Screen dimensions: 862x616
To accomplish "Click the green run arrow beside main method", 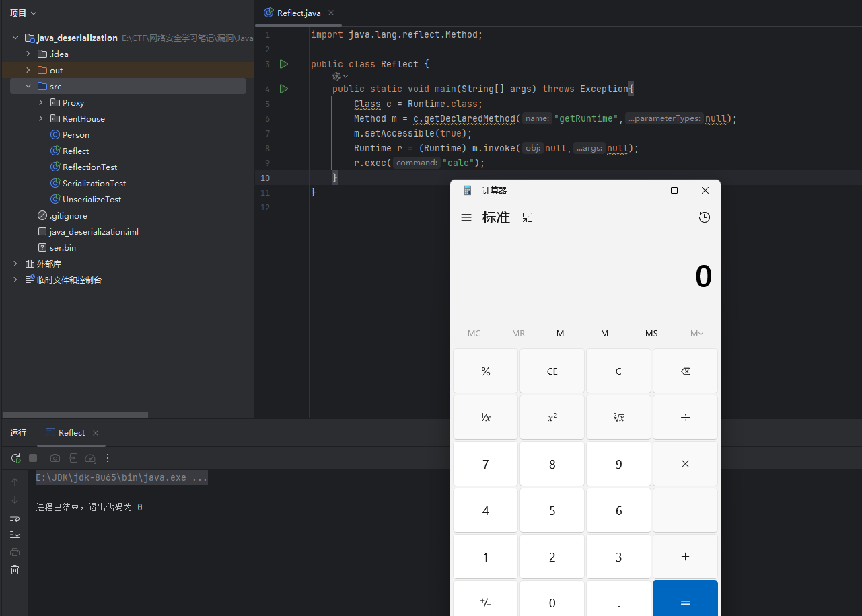I will point(284,89).
